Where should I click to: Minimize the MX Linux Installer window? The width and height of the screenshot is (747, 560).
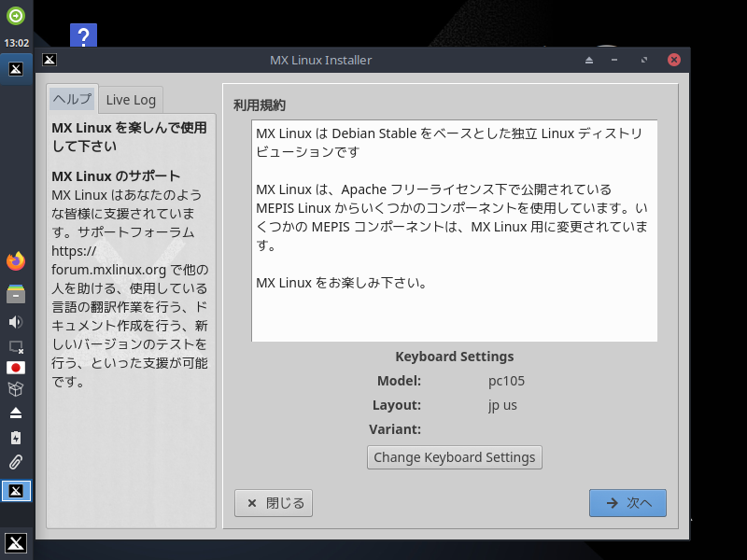(x=614, y=60)
